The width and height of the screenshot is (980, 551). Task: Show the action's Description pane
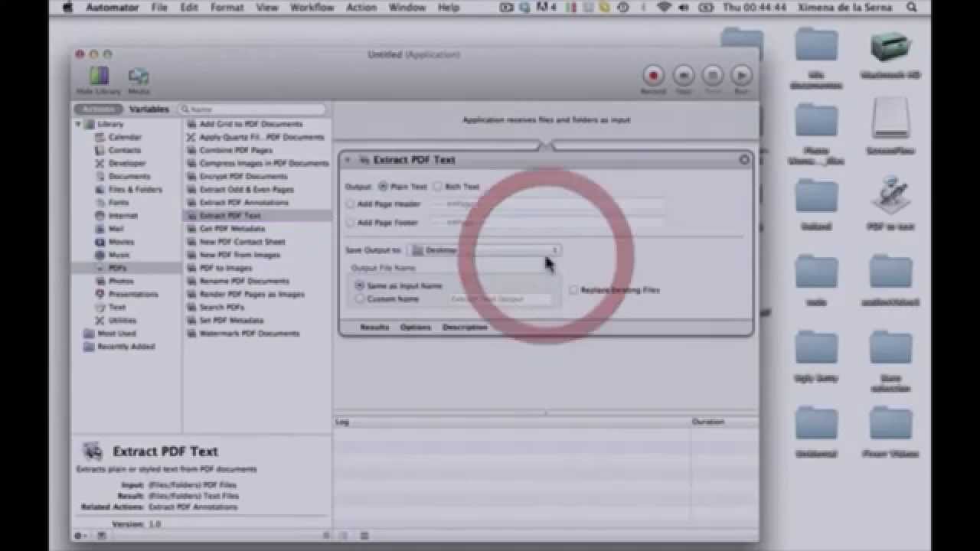pyautogui.click(x=465, y=327)
